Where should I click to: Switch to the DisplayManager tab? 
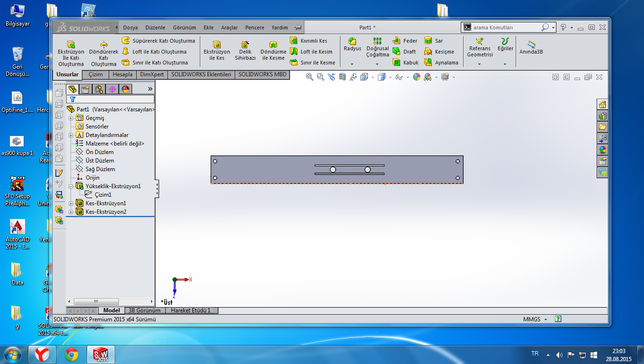tap(125, 89)
